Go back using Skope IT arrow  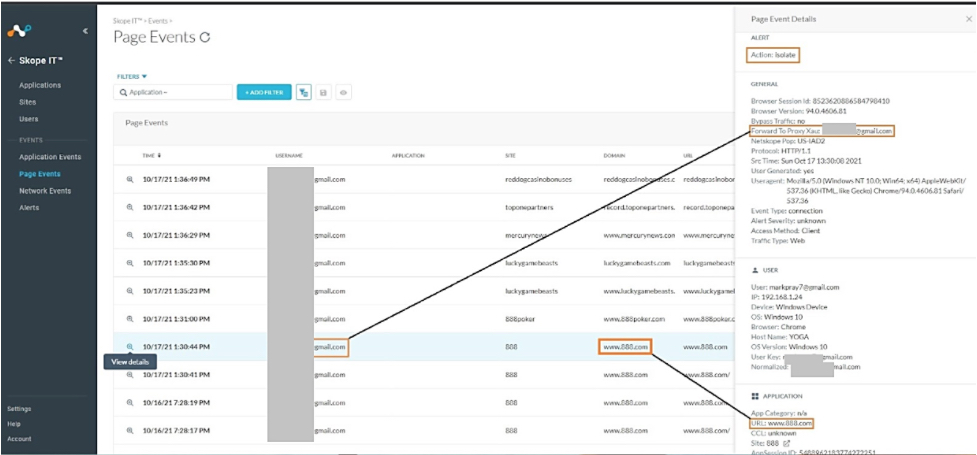pyautogui.click(x=11, y=61)
